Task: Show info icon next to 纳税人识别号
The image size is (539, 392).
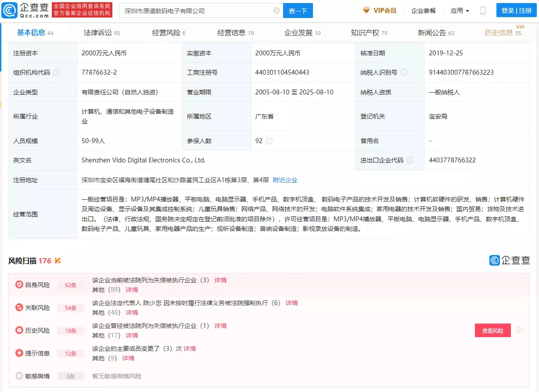Action: point(404,72)
